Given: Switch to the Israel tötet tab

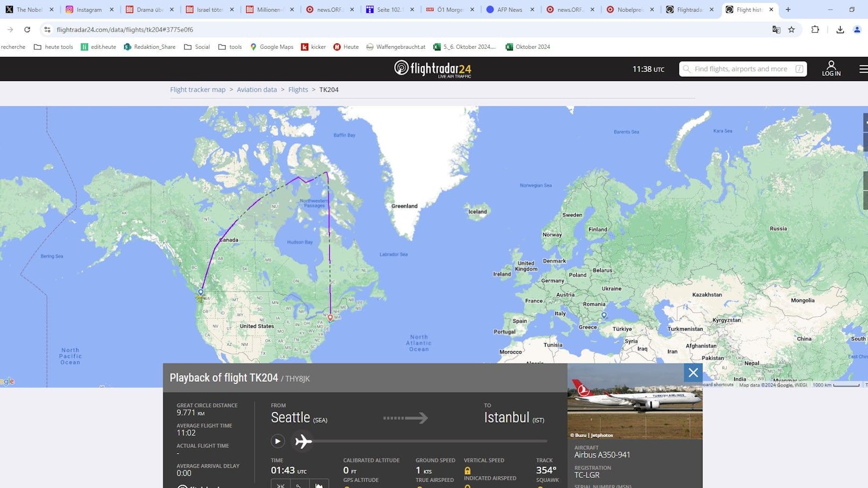Looking at the screenshot, I should point(209,10).
